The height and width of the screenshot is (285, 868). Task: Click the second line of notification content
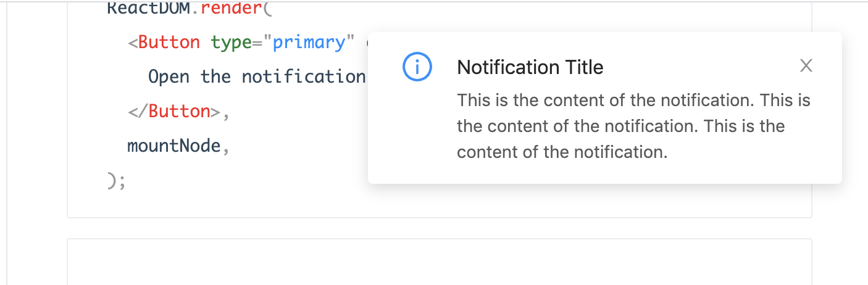coord(620,126)
